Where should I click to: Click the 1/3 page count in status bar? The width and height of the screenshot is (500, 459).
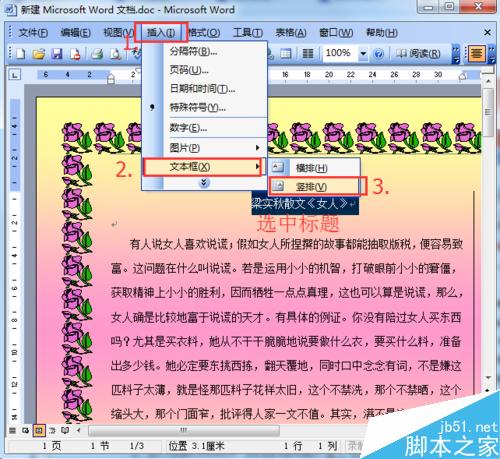tap(137, 446)
